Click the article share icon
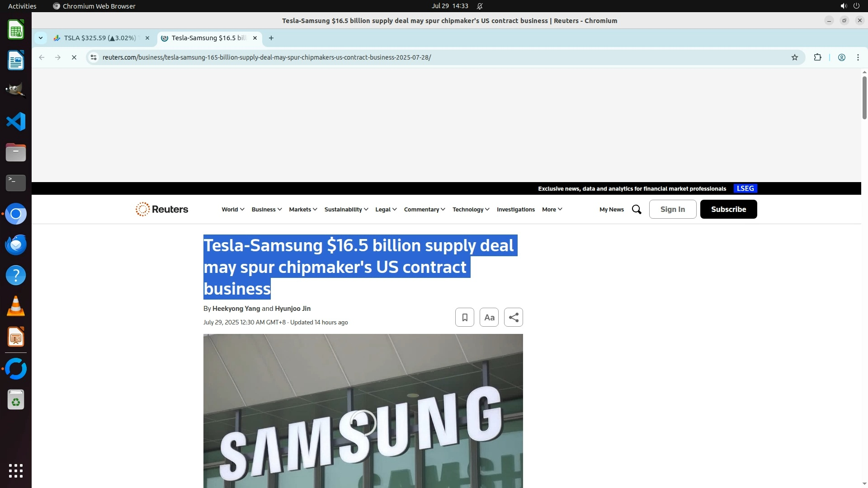 [x=513, y=317]
